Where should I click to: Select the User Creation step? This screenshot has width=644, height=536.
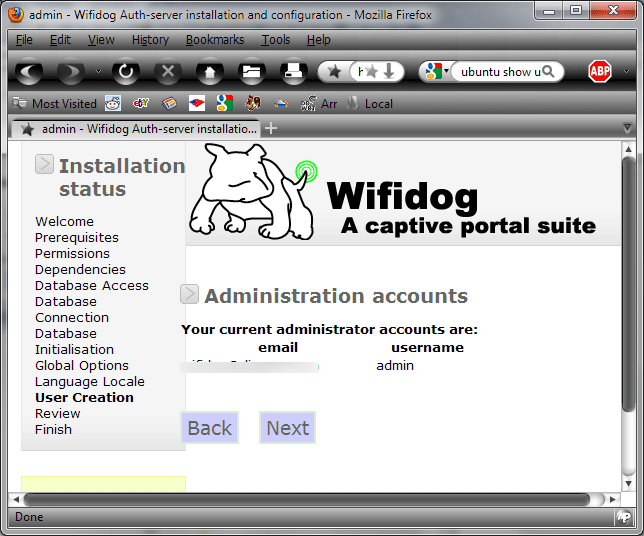(85, 398)
